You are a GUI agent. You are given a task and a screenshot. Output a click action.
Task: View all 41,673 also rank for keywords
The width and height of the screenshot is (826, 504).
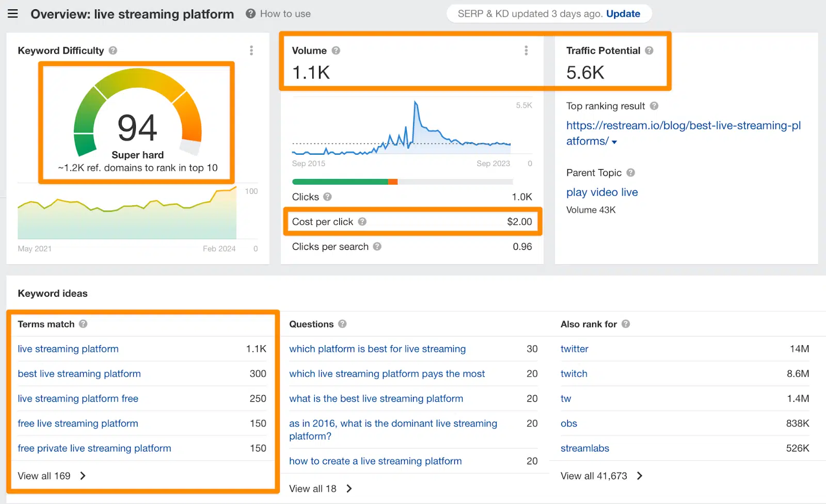click(594, 476)
